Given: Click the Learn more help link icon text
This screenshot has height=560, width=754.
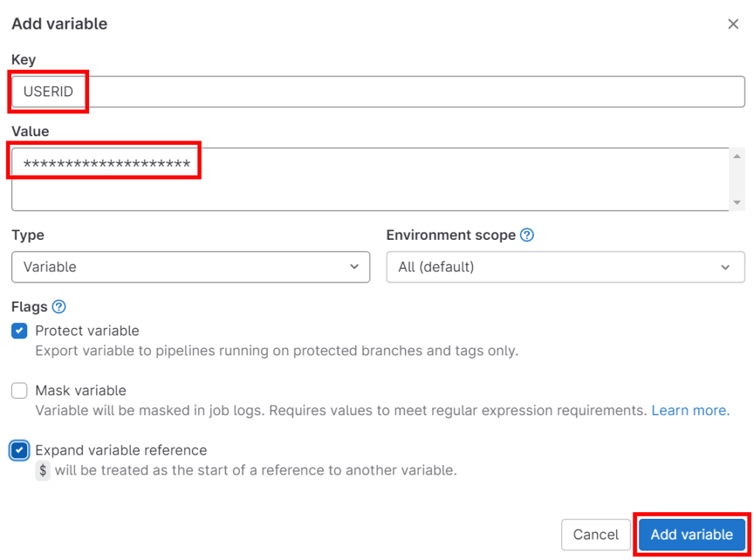Looking at the screenshot, I should coord(689,410).
